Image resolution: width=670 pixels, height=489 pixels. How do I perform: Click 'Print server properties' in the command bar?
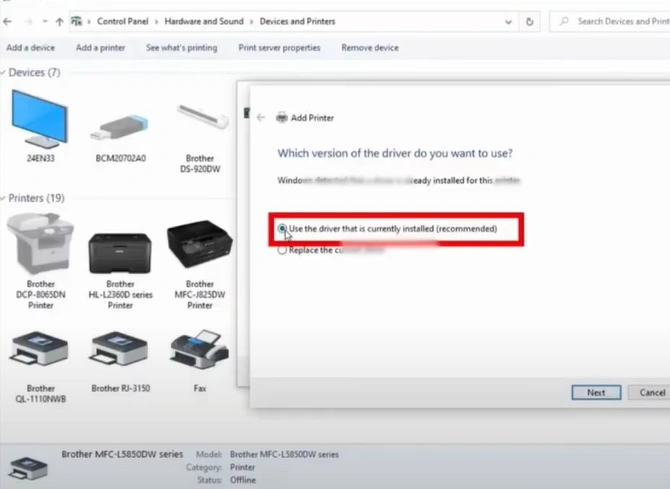[279, 47]
